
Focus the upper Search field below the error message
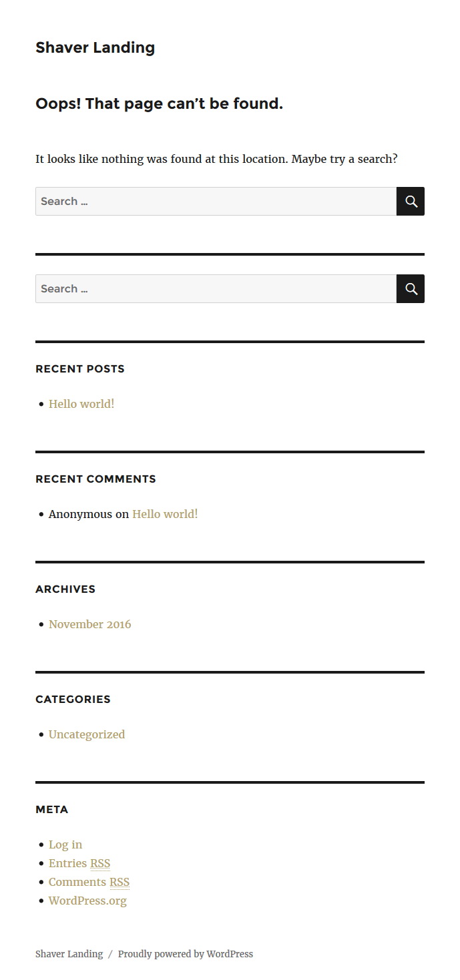click(216, 201)
